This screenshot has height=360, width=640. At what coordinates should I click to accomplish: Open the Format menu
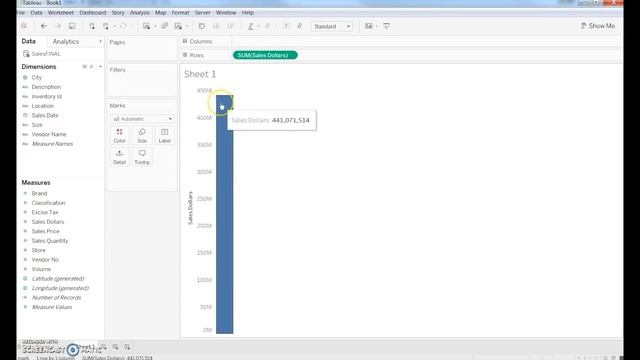(180, 13)
